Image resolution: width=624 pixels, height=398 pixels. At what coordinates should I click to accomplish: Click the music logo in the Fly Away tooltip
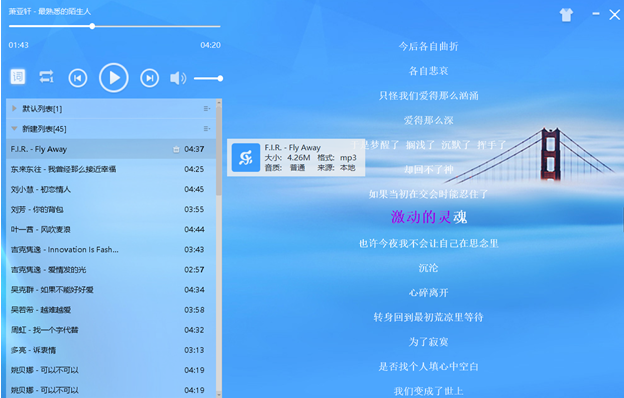click(x=246, y=158)
